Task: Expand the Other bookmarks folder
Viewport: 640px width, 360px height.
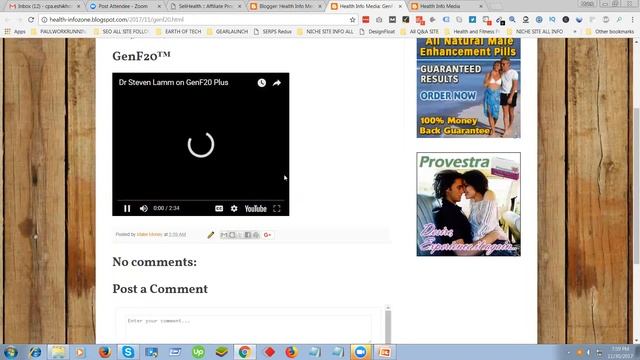Action: tap(610, 31)
